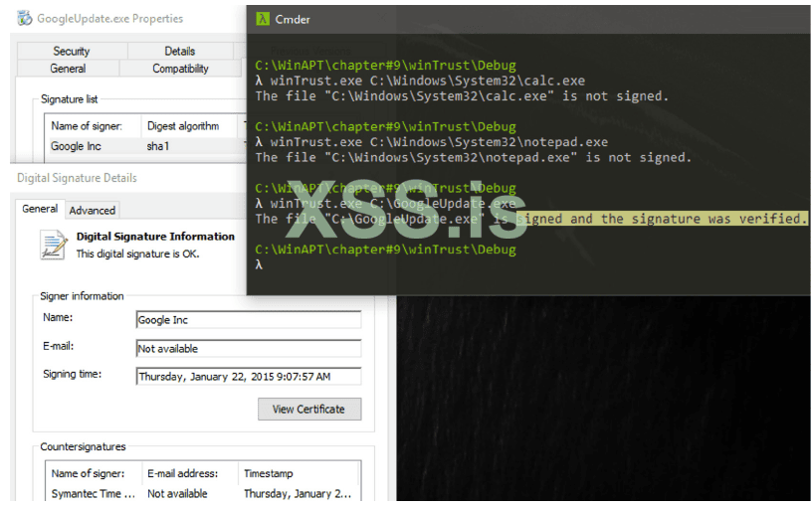Switch to the General tab in Properties window
812x508 pixels.
[68, 69]
